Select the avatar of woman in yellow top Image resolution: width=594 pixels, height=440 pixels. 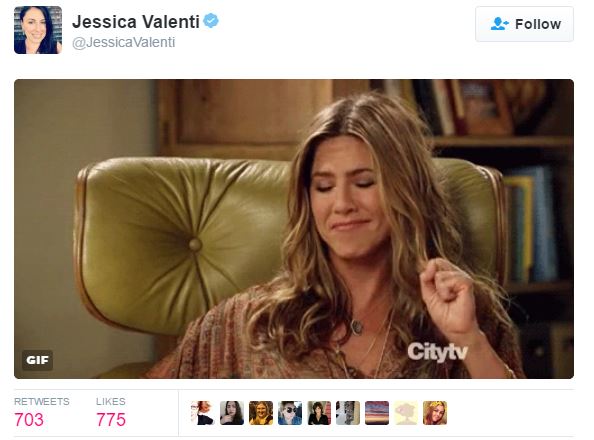[x=261, y=413]
